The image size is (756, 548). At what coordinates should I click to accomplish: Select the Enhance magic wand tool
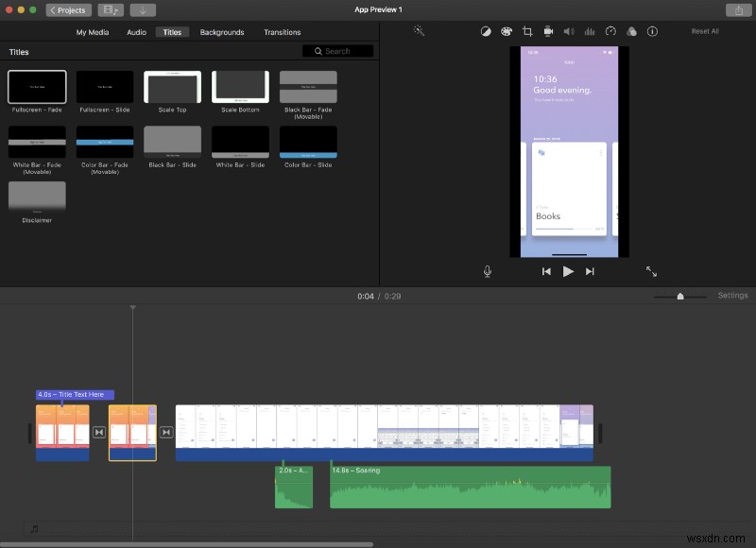tap(419, 31)
